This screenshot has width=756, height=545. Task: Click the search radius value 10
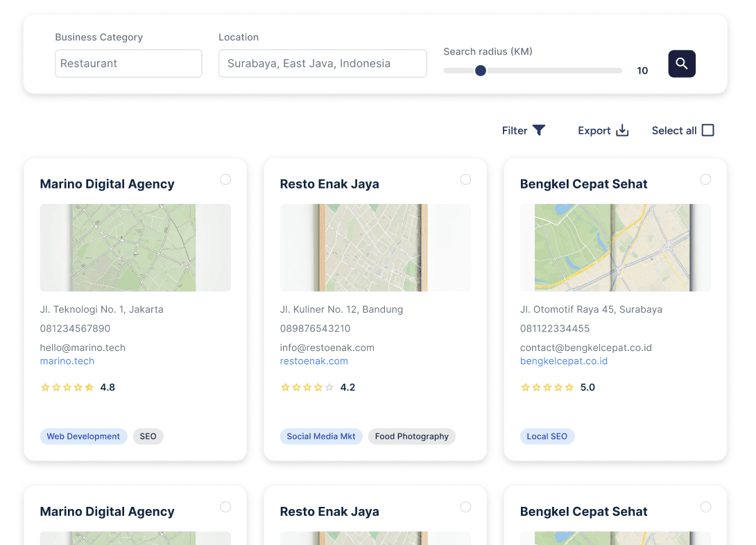(642, 71)
